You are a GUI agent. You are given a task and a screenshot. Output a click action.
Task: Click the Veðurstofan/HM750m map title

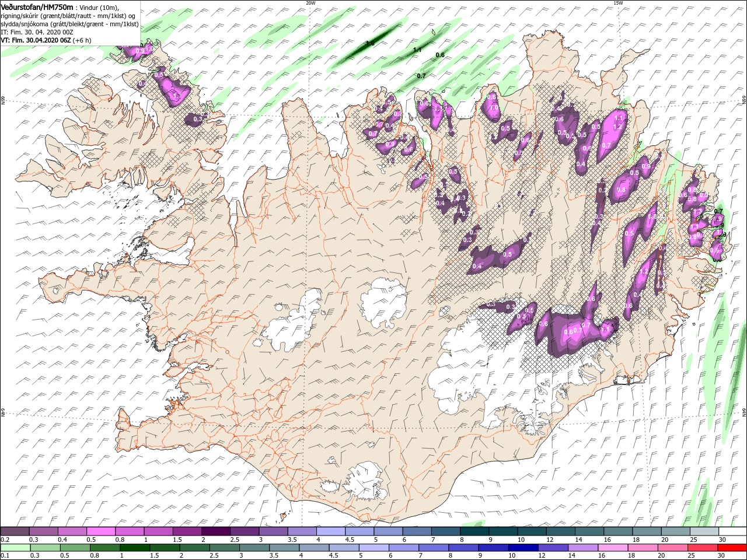coord(37,6)
